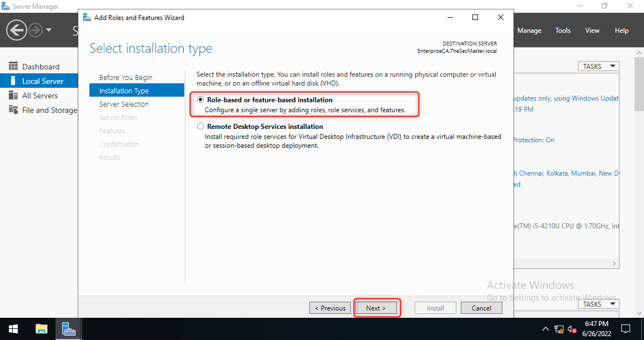The image size is (644, 340).
Task: Open File and Storage label in sidebar
Action: (50, 110)
